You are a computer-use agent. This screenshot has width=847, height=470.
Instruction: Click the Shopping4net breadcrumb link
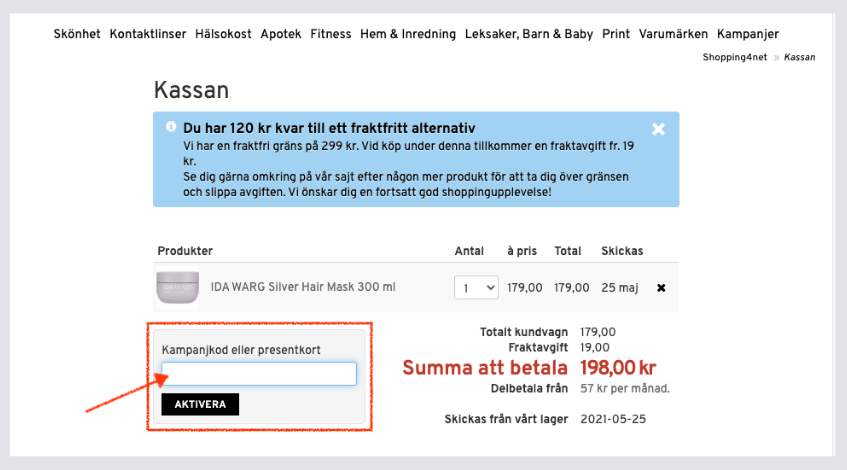pos(735,58)
